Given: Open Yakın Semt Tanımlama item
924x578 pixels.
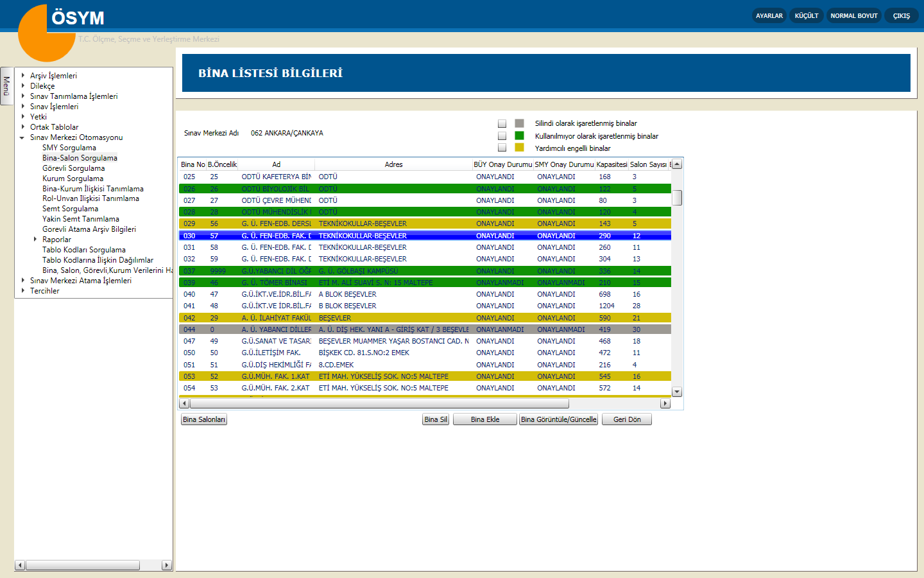Looking at the screenshot, I should pos(81,219).
